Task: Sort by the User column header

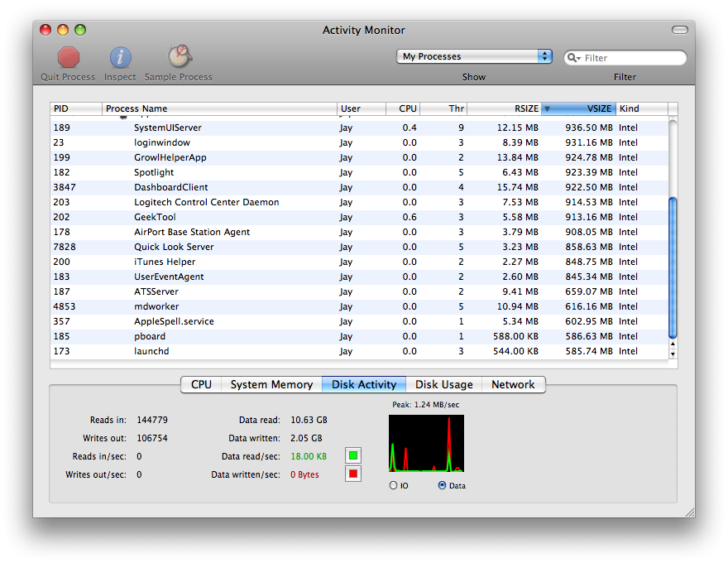Action: [362, 108]
